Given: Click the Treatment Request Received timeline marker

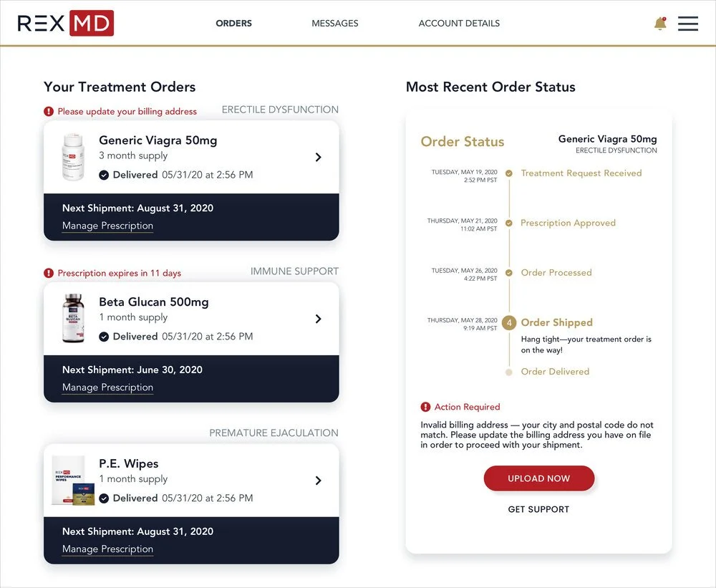Looking at the screenshot, I should (x=508, y=173).
